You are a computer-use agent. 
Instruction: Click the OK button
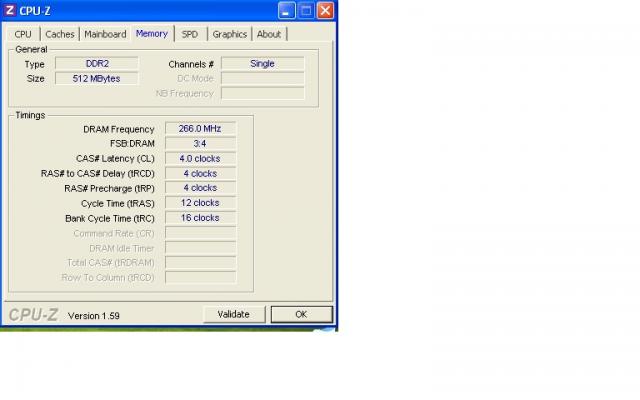[x=300, y=314]
